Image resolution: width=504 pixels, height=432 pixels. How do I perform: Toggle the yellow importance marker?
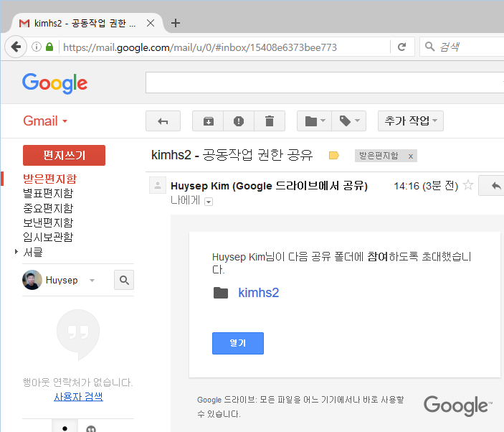pyautogui.click(x=334, y=156)
